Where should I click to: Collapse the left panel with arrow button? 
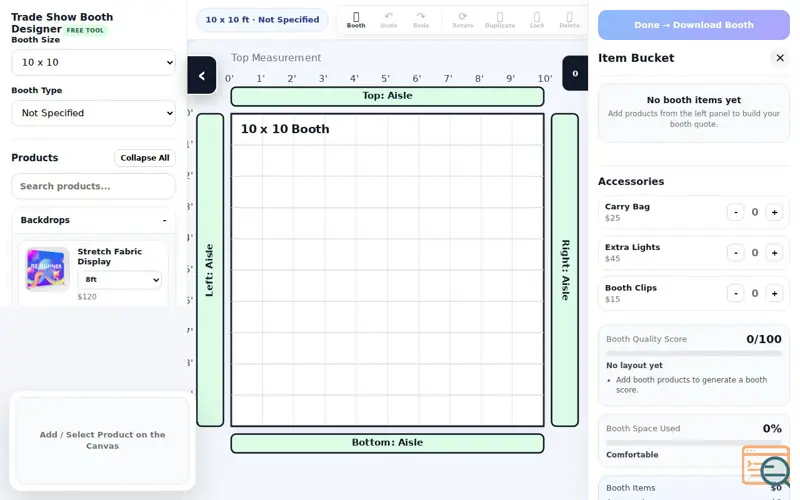[202, 76]
